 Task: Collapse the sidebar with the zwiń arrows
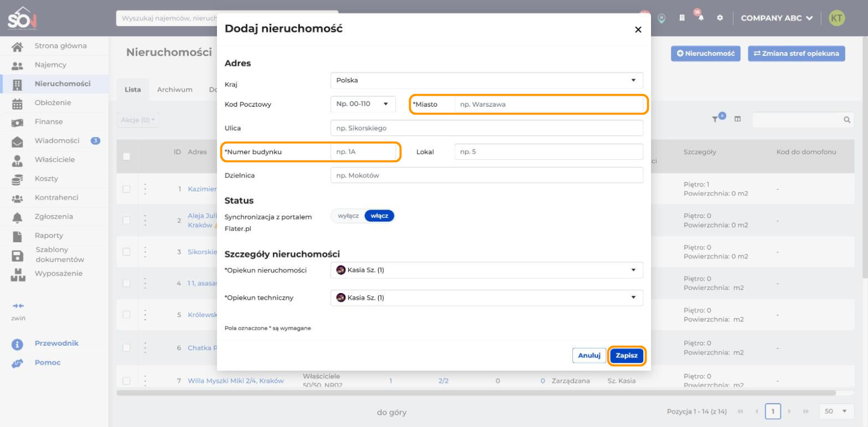(x=18, y=306)
